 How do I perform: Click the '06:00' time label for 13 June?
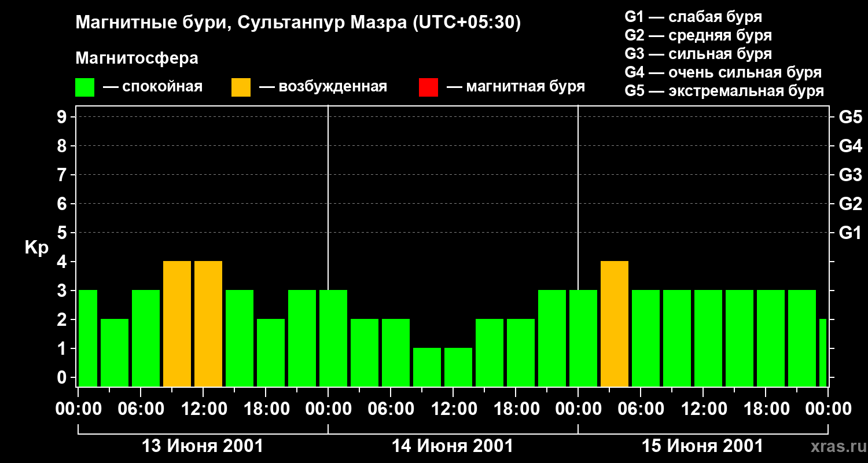[x=141, y=409]
